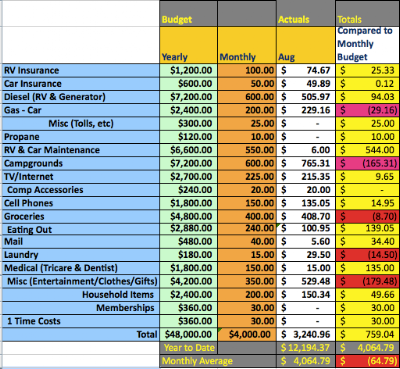The height and width of the screenshot is (369, 400).
Task: Select the Aug column header
Action: 306,45
